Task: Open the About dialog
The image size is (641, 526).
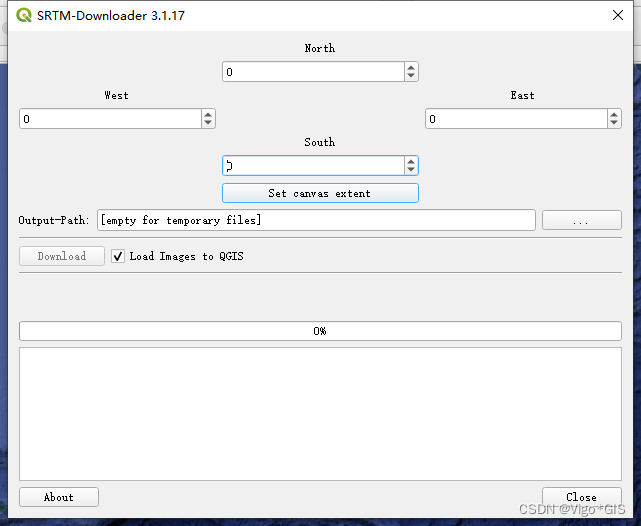Action: pos(59,497)
